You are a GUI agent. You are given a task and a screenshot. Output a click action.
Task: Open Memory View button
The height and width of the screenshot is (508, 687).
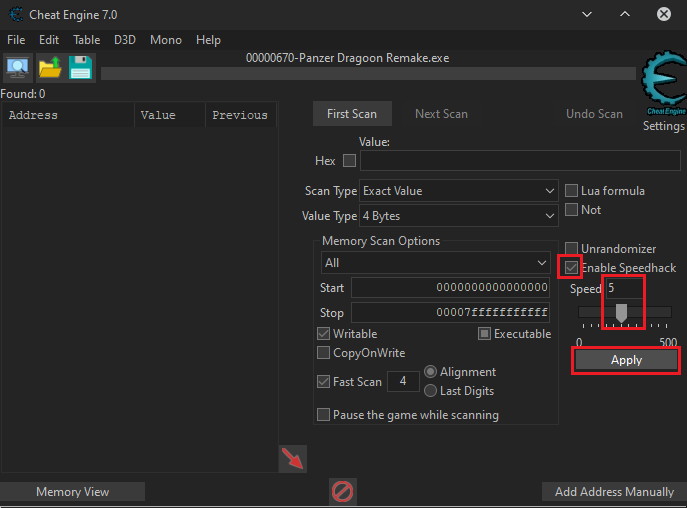(x=72, y=492)
